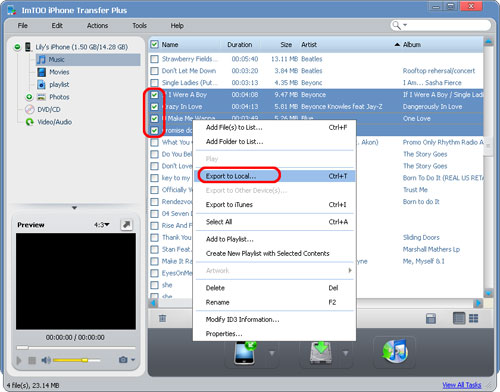This screenshot has height=392, width=500.
Task: Collapse the sidebar tree with arrow
Action: (74, 208)
